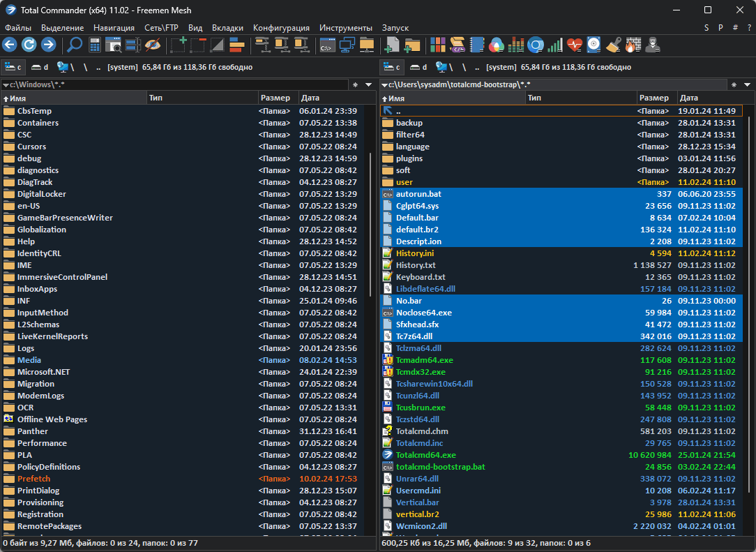Open left panel directory history dropdown arrow
The image size is (756, 552).
point(369,84)
